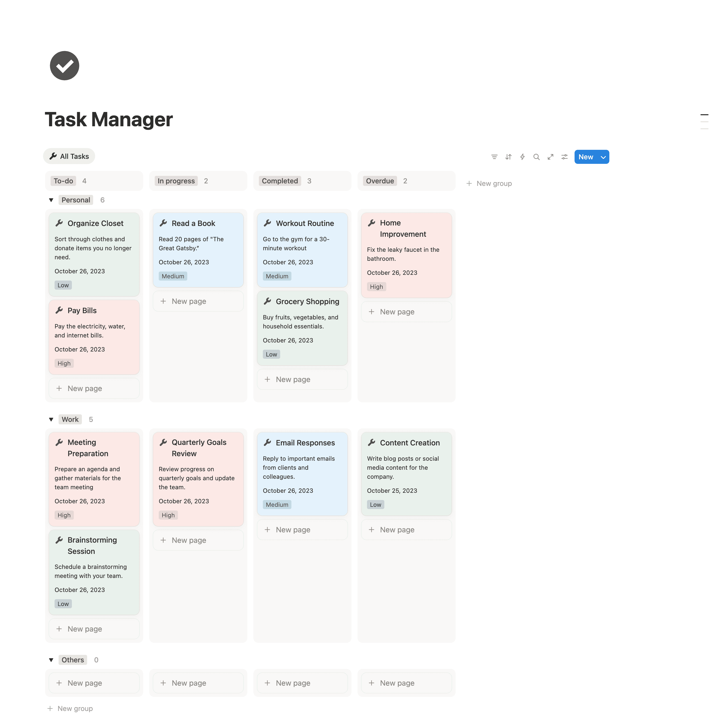Click the search icon above the board
The height and width of the screenshot is (728, 710).
[x=536, y=157]
